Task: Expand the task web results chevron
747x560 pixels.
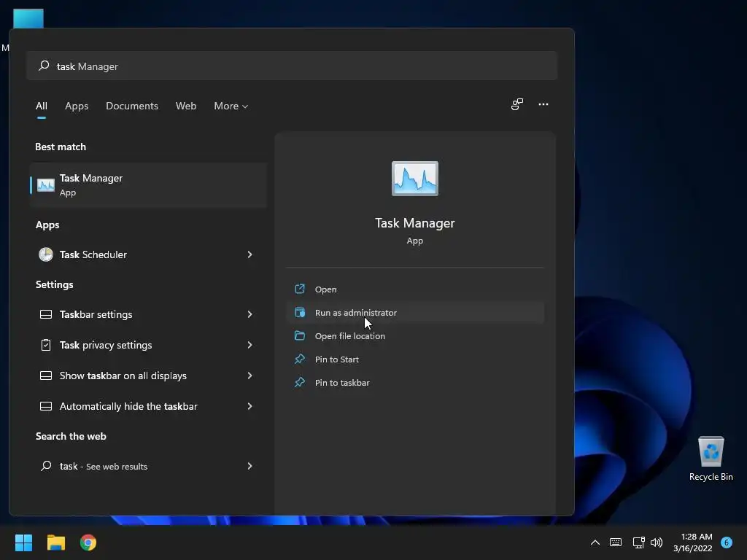Action: click(249, 466)
